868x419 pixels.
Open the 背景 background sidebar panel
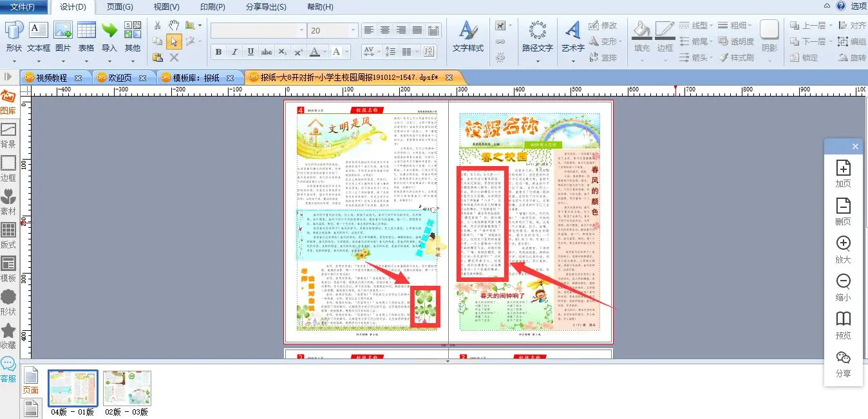8,136
